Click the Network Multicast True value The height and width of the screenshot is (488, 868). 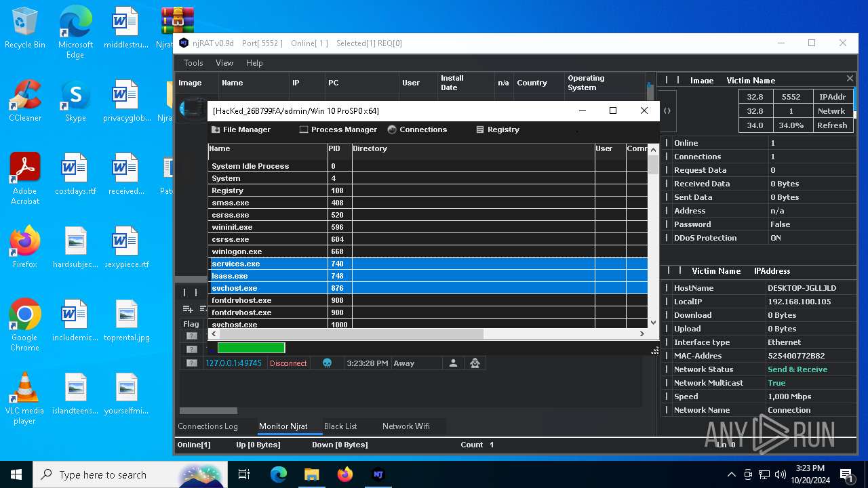(x=776, y=383)
